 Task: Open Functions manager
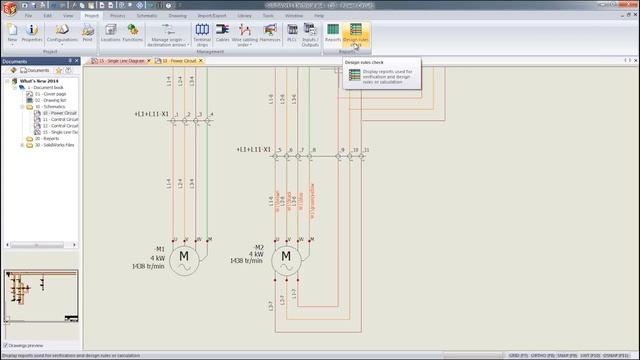tap(133, 33)
